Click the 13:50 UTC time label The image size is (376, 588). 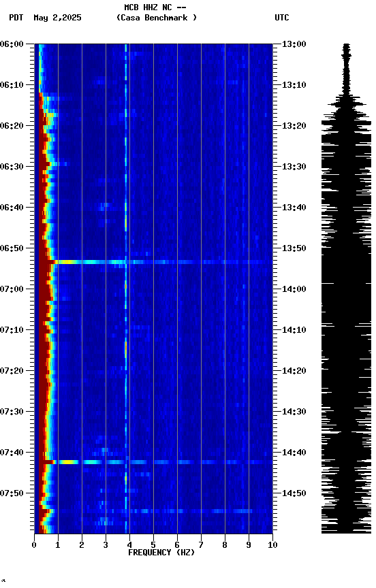[x=294, y=248]
